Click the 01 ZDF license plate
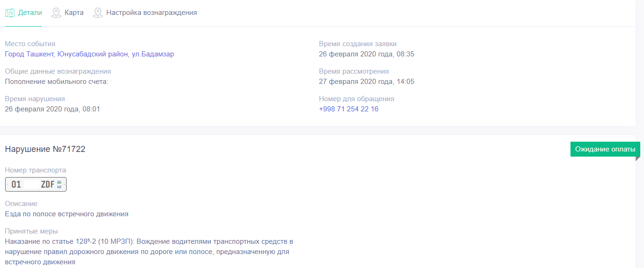This screenshot has height=268, width=644. pyautogui.click(x=36, y=185)
